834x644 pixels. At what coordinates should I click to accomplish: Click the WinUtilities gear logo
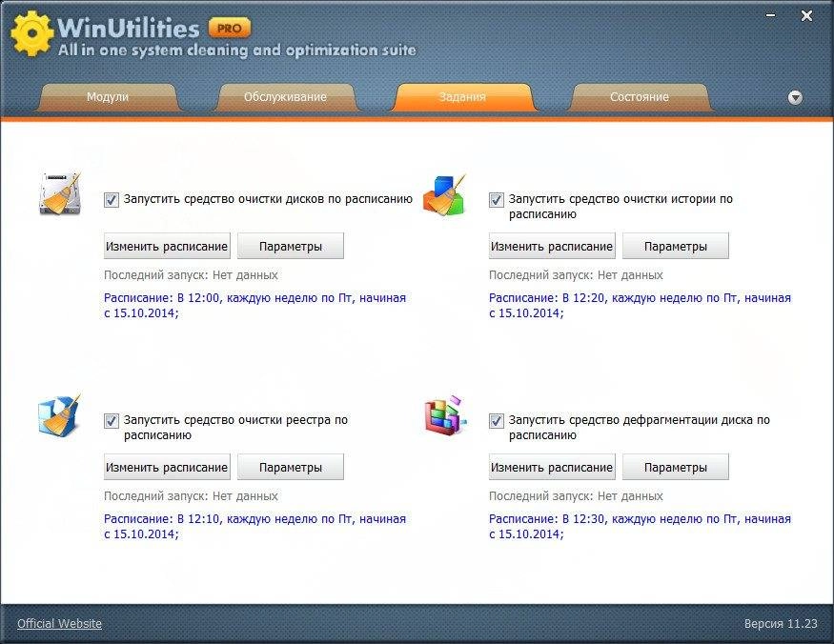[x=31, y=33]
